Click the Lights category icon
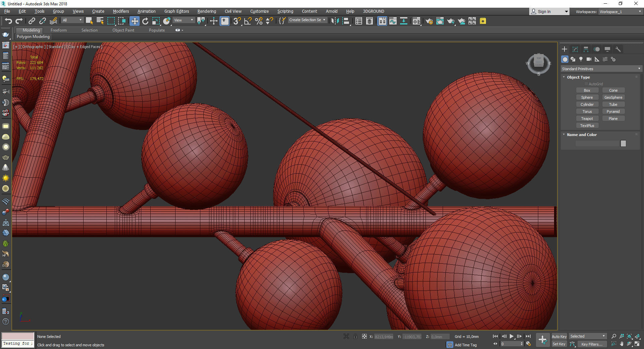This screenshot has width=644, height=349. point(581,59)
